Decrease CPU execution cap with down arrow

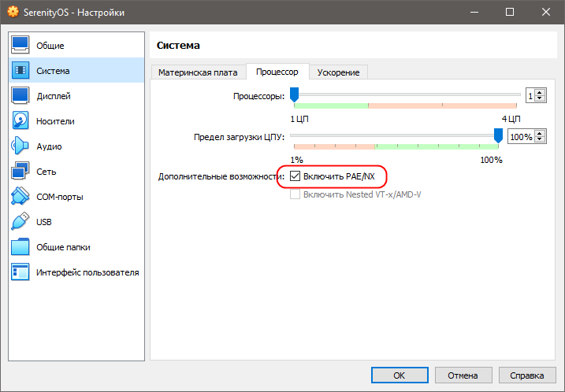point(540,139)
